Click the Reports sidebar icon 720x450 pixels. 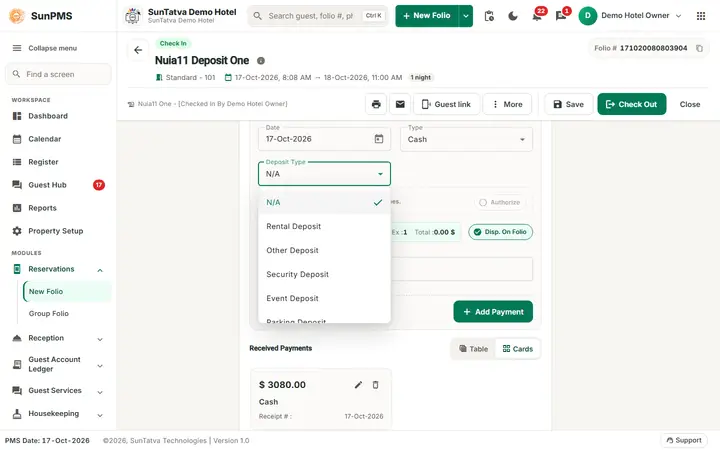point(17,208)
